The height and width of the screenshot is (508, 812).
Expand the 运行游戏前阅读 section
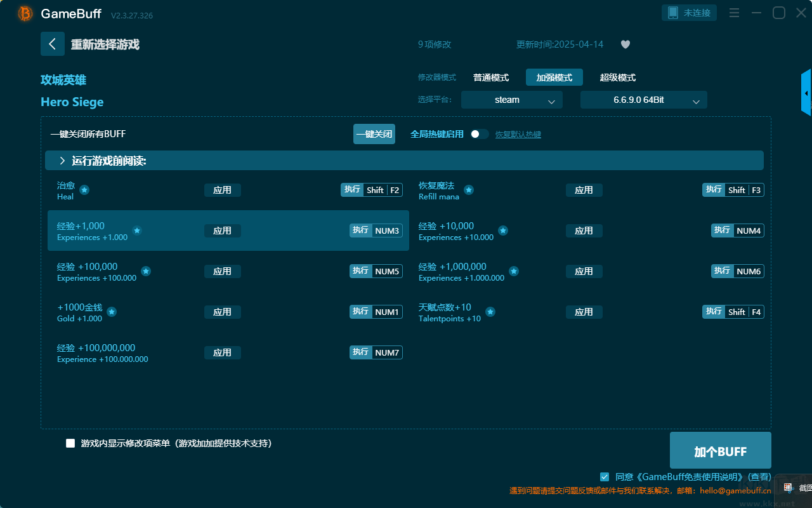[x=404, y=161]
